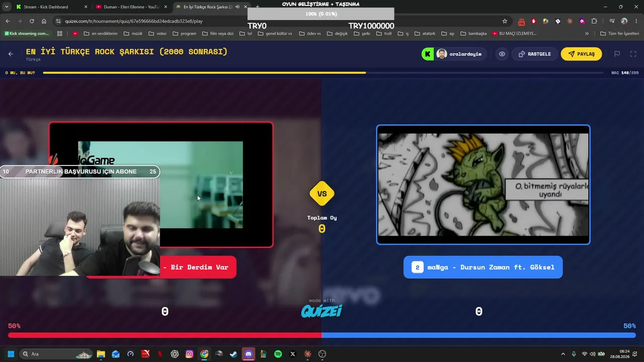The width and height of the screenshot is (644, 362).
Task: Go to the browser home page
Action: (x=44, y=21)
